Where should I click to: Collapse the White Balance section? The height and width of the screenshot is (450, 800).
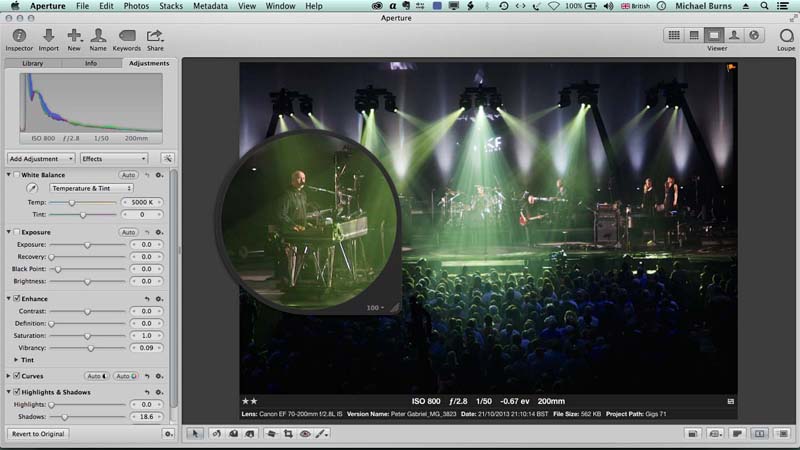click(x=9, y=174)
